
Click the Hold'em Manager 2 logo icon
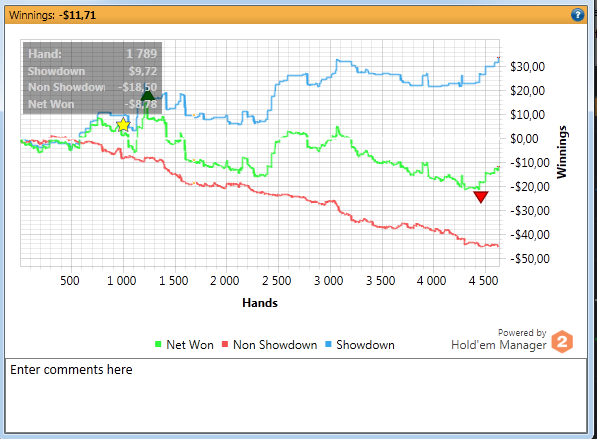coord(562,342)
